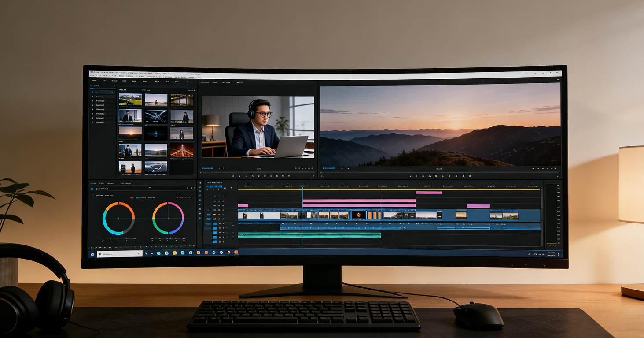Select the illuminated bridge night thumbnail in the media bin
The width and height of the screenshot is (644, 338).
(x=182, y=150)
